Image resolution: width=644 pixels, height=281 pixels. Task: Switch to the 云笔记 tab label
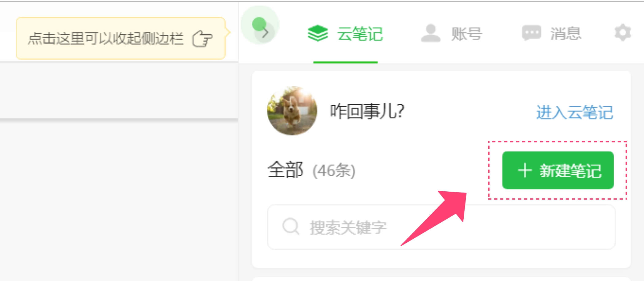(360, 33)
